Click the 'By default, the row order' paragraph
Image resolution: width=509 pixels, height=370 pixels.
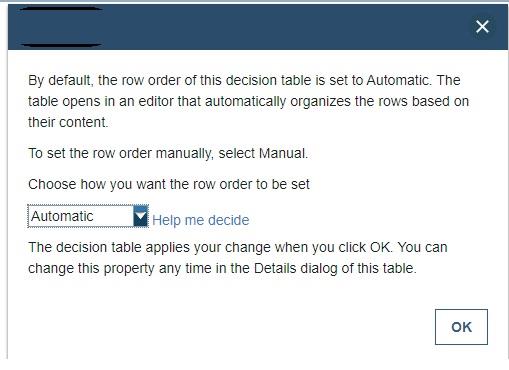[x=248, y=101]
